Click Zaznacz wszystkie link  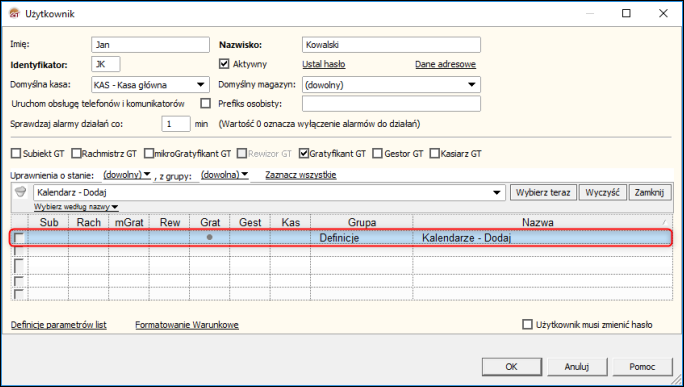[x=301, y=175]
